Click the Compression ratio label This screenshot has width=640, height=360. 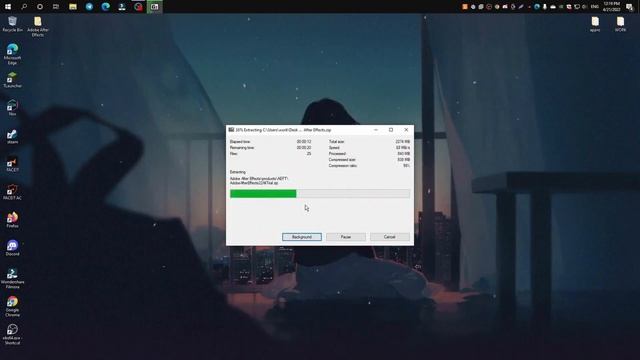pos(343,166)
